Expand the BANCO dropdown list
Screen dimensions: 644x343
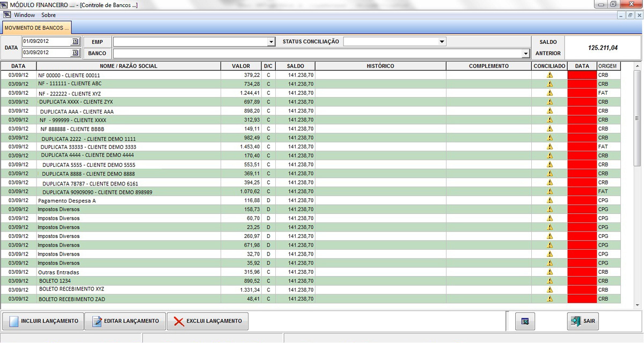[x=525, y=54]
